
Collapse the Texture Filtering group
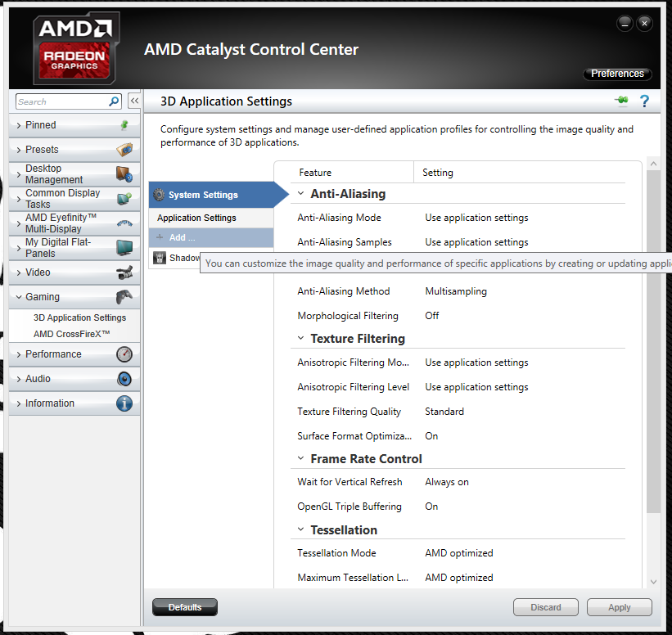301,338
